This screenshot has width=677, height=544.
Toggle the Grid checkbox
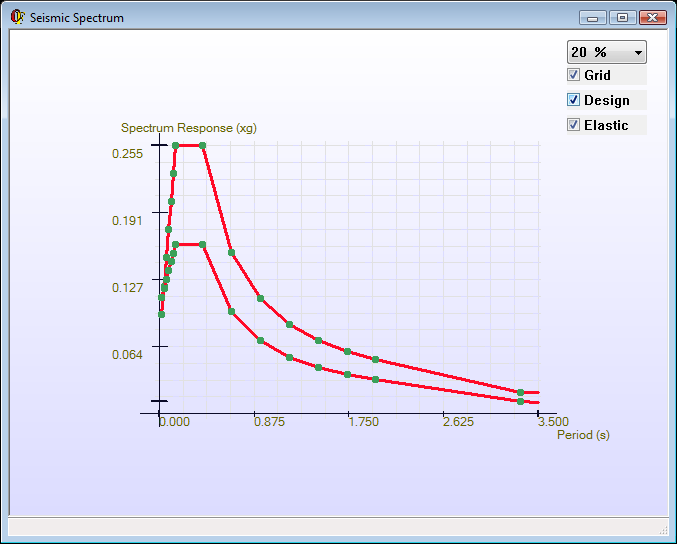coord(574,75)
